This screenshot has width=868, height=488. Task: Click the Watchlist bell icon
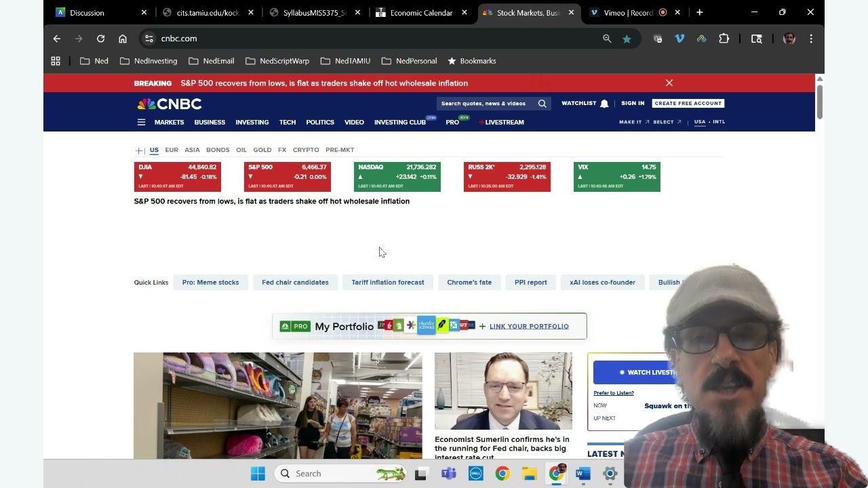(x=604, y=104)
